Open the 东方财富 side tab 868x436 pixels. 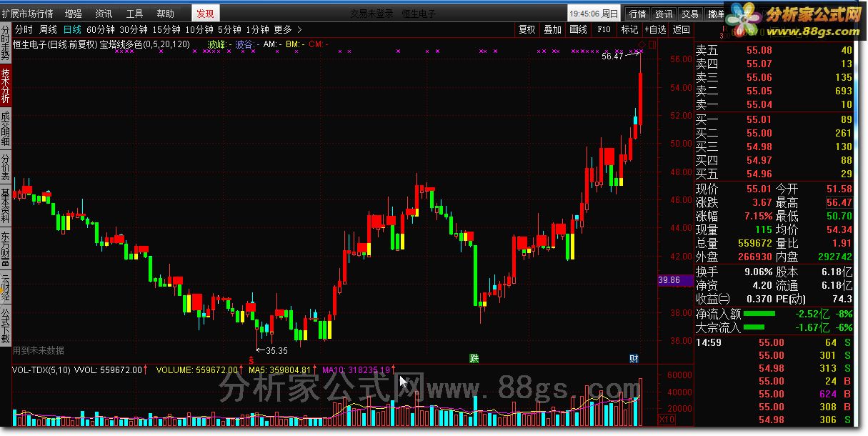(x=6, y=249)
